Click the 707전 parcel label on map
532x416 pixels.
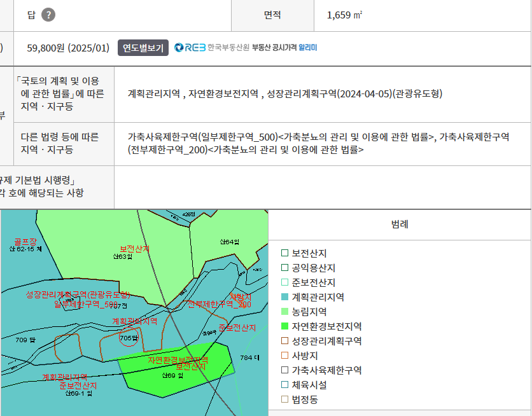(118, 306)
